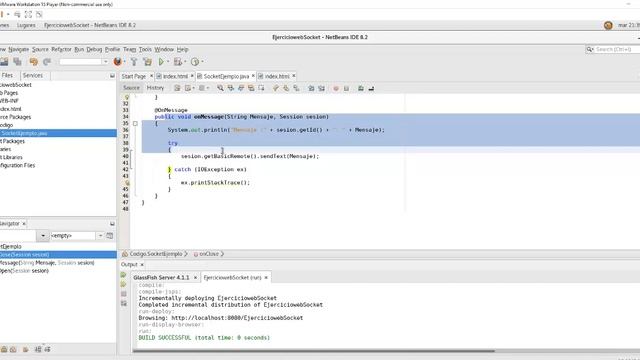Click Find Previous Occurrence editor icon
The image size is (640, 360).
[231, 88]
